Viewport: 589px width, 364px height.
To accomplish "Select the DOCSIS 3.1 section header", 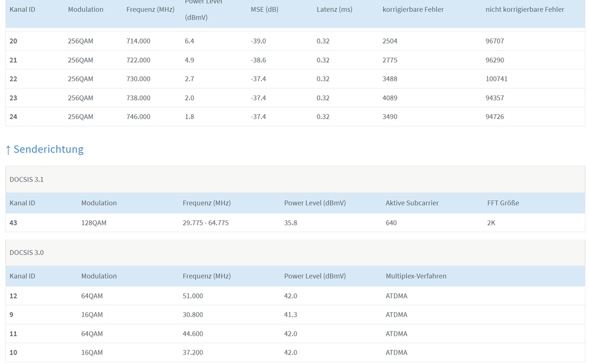I will click(27, 179).
